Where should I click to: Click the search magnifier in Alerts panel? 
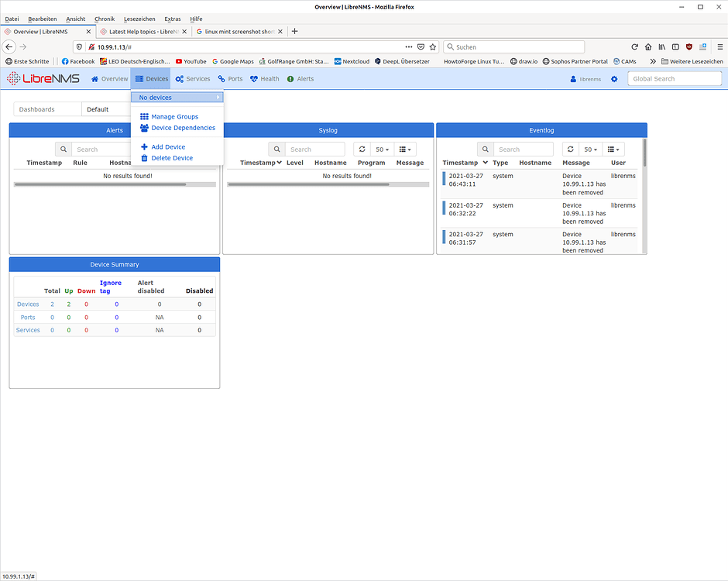[63, 149]
